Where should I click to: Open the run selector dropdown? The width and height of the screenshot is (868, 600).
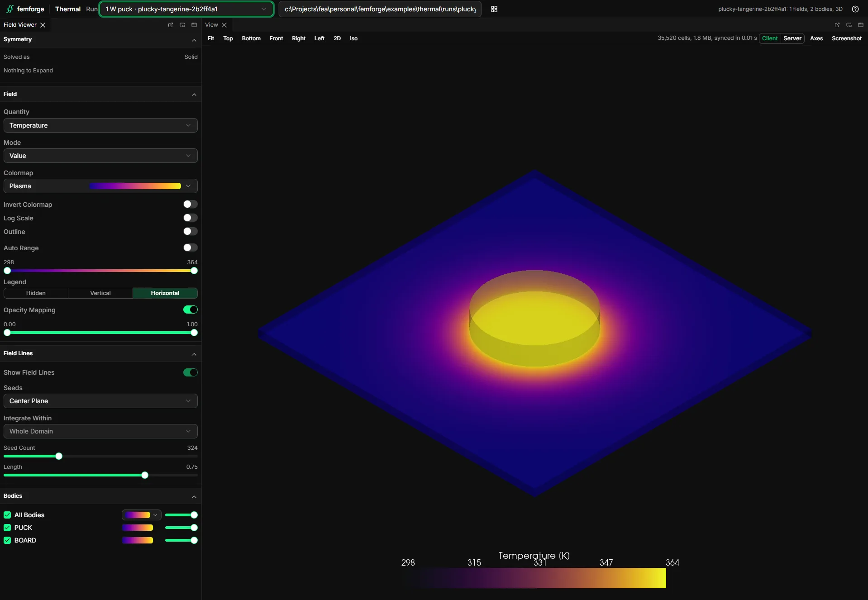[x=186, y=9]
